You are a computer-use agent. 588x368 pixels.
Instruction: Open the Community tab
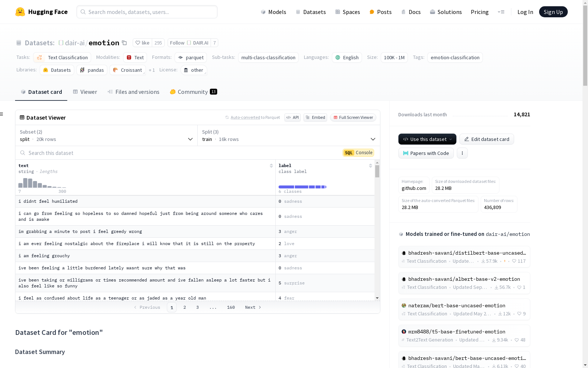193,92
